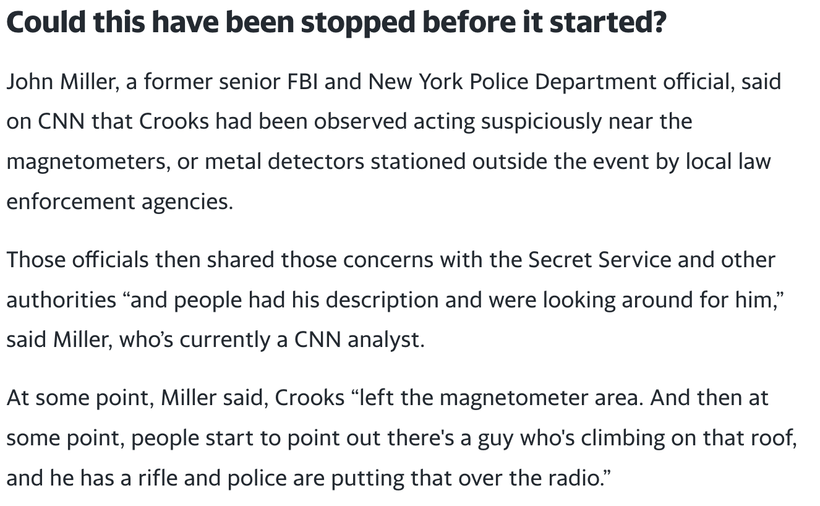Click the heading 'Could this have been stopped before it started?'
Viewport: 820px width, 506px height.
coord(337,24)
